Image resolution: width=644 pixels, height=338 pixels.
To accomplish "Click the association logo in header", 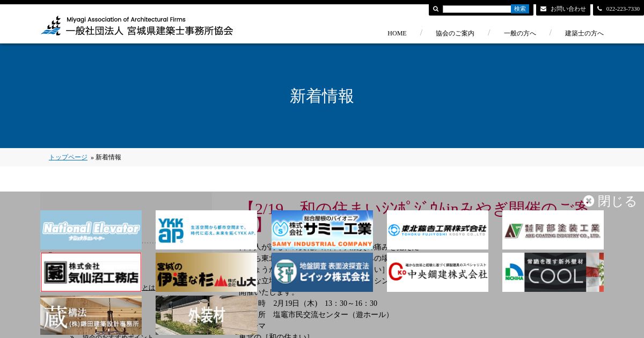I will (137, 26).
